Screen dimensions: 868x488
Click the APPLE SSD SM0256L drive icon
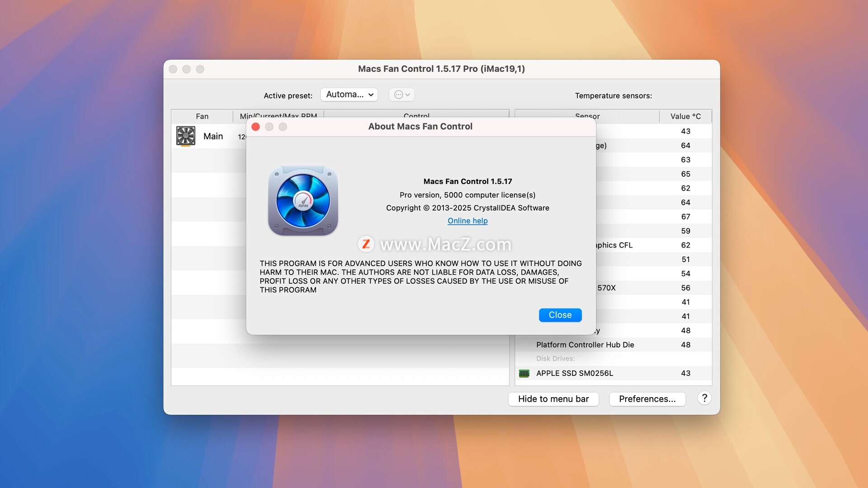524,373
